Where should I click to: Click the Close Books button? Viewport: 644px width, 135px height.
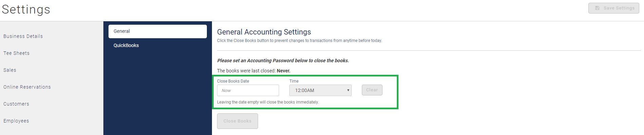point(237,121)
